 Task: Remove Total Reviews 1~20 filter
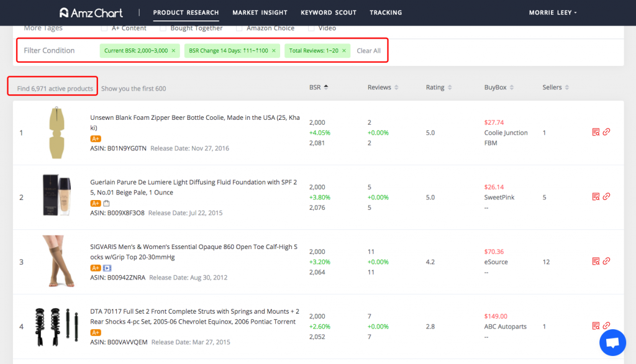tap(344, 51)
